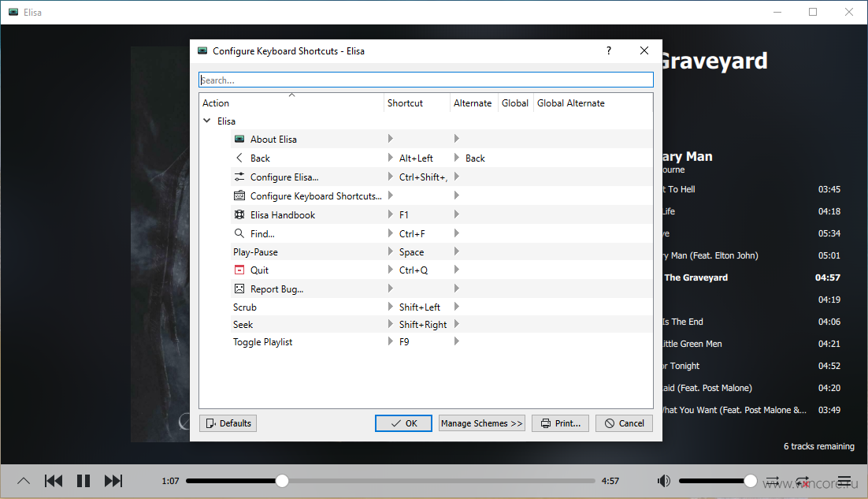Skip to next track in Elisa
This screenshot has height=499, width=868.
tap(113, 481)
